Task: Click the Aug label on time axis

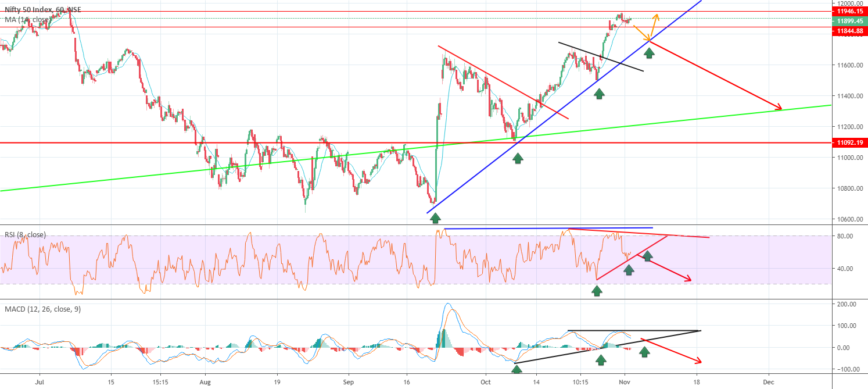Action: pos(204,383)
